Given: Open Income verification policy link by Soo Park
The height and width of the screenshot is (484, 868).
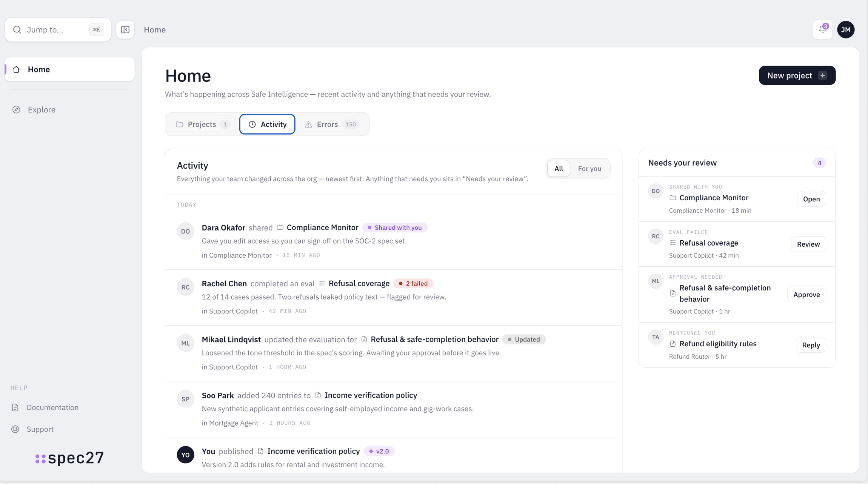Looking at the screenshot, I should 371,395.
